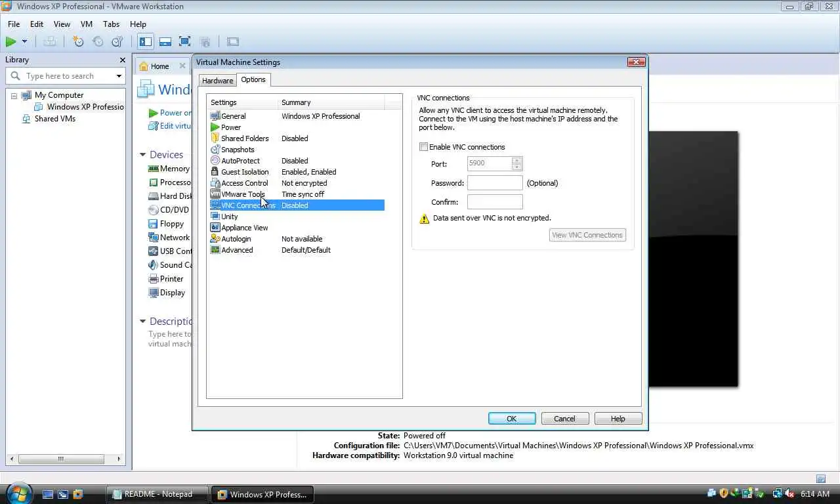840x504 pixels.
Task: Click the View VNC Connections button
Action: point(587,235)
